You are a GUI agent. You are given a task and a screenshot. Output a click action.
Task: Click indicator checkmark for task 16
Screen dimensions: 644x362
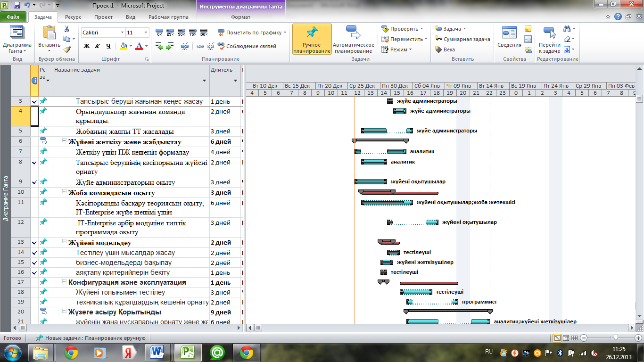point(34,272)
